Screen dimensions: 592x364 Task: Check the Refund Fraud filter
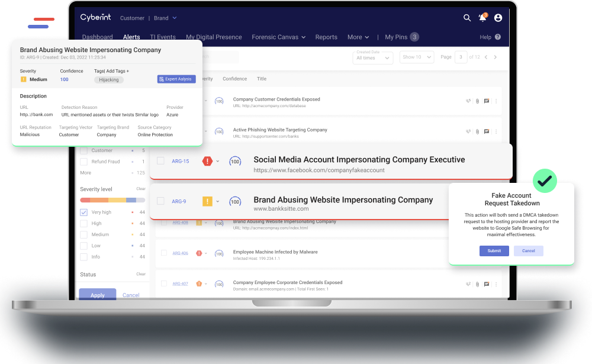tap(84, 162)
